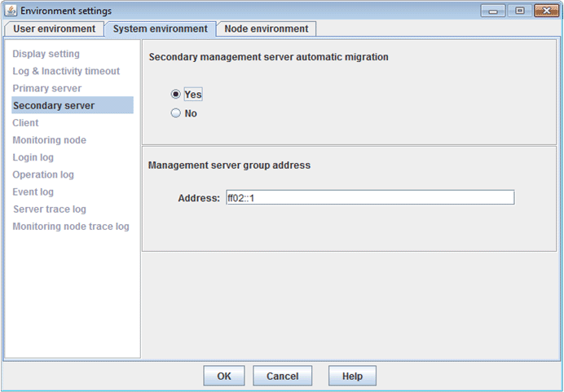The height and width of the screenshot is (392, 564).
Task: Select the No radio button
Action: [x=175, y=113]
